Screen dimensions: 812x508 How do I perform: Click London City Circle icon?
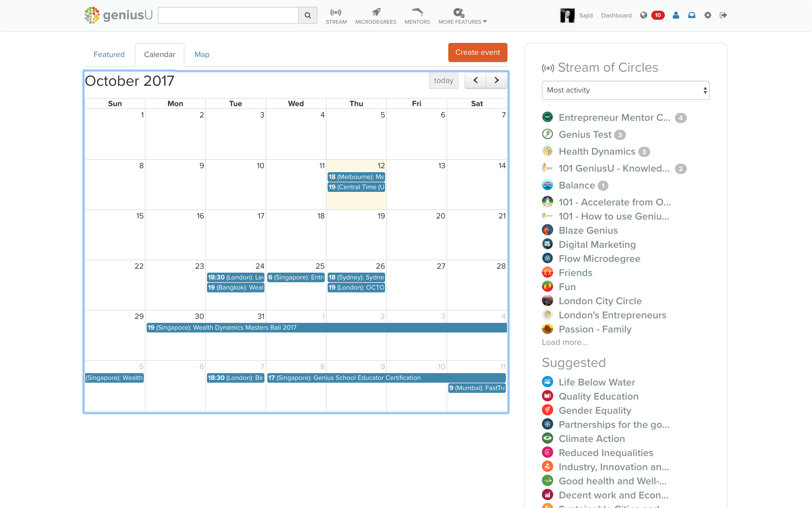click(547, 301)
